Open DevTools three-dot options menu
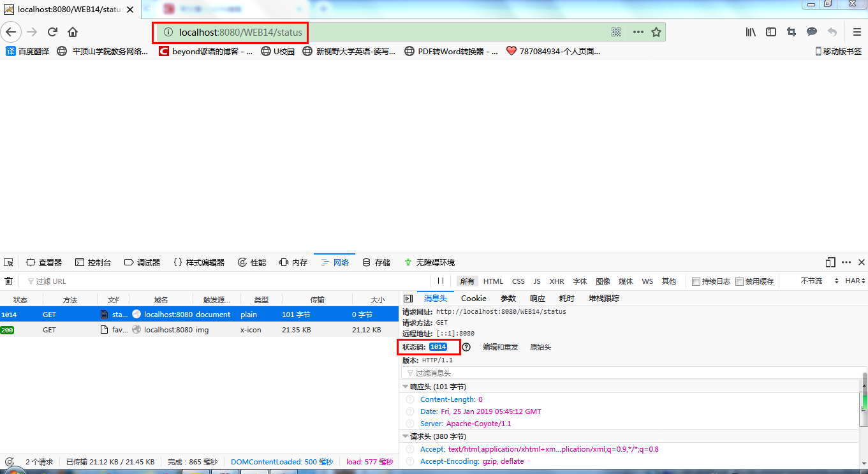 click(846, 262)
